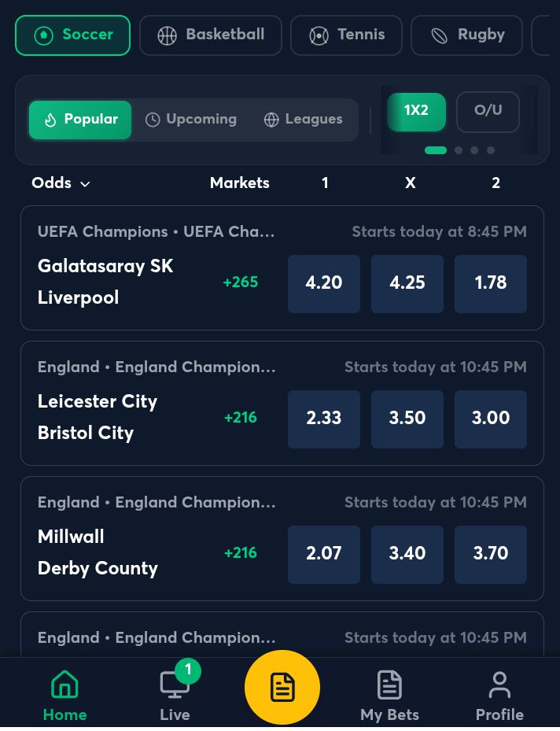Select the Soccer sport icon

[x=44, y=35]
